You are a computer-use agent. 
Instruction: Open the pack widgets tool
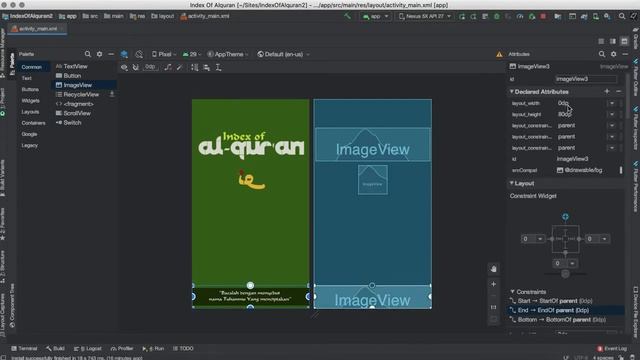[x=195, y=67]
